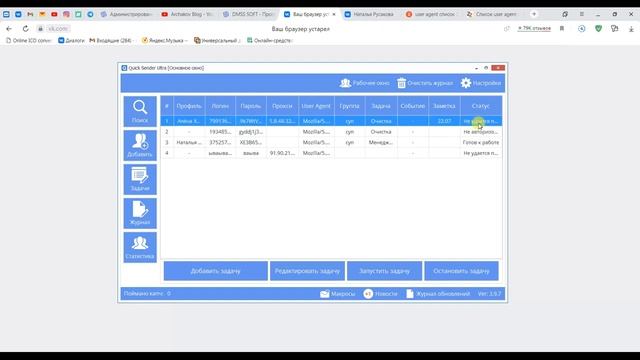
Task: Open the Универсальный bookmark
Action: (217, 40)
